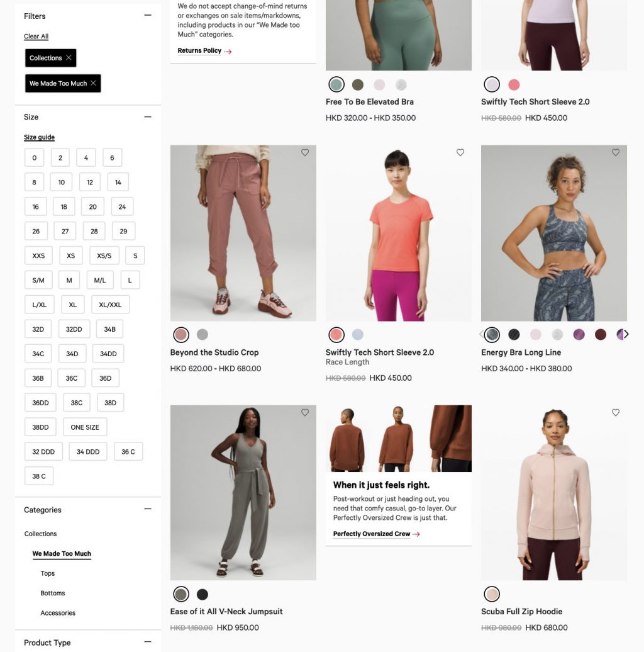644x652 pixels.
Task: Open Tops subcategory
Action: coord(48,573)
